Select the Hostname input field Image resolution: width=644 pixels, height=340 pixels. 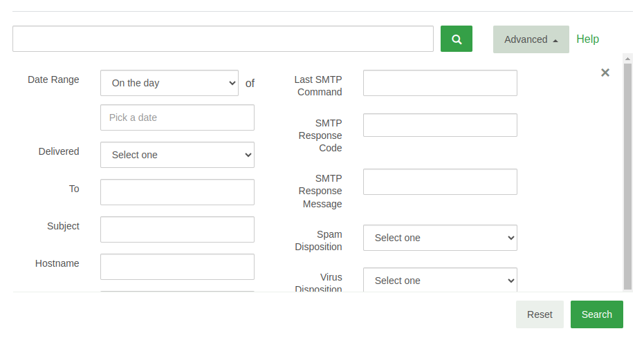pos(177,267)
